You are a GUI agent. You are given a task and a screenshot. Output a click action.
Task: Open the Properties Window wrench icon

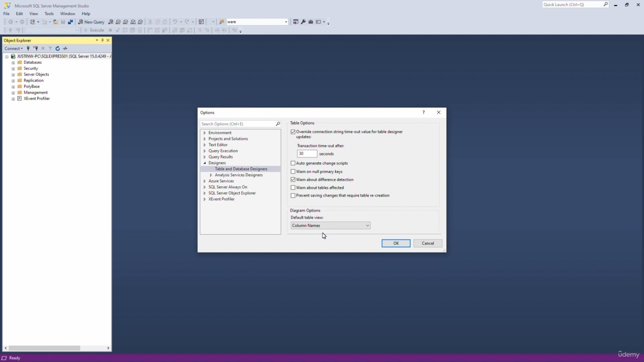(x=303, y=22)
